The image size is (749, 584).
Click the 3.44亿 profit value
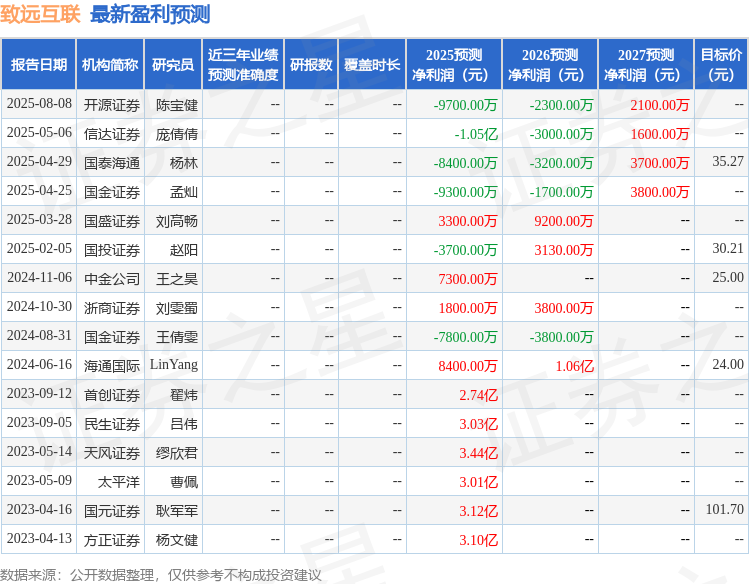coord(479,453)
